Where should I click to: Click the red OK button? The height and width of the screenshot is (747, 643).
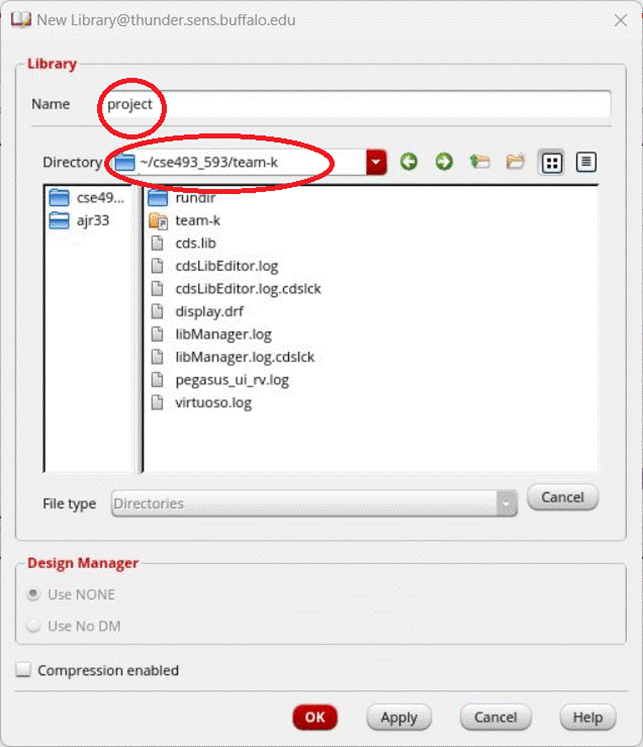[x=315, y=717]
